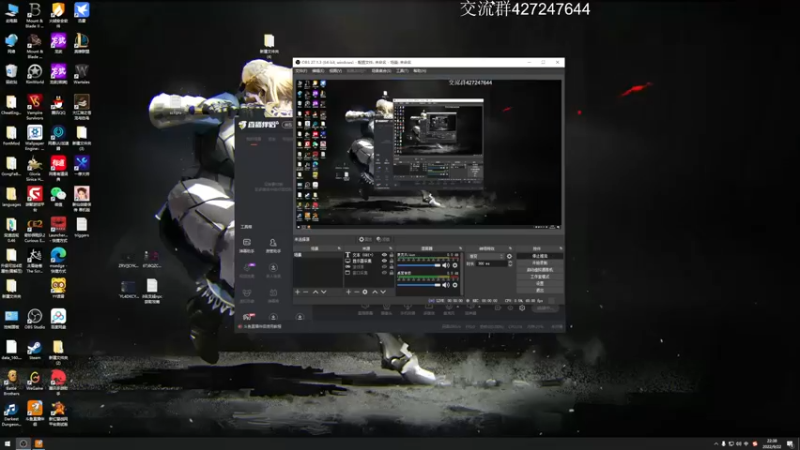Lock the 显示器采集 source
This screenshot has height=450, width=800.
(x=391, y=261)
